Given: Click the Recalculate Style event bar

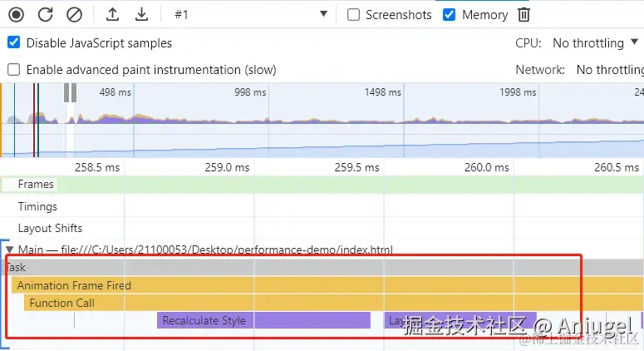Looking at the screenshot, I should pos(263,320).
